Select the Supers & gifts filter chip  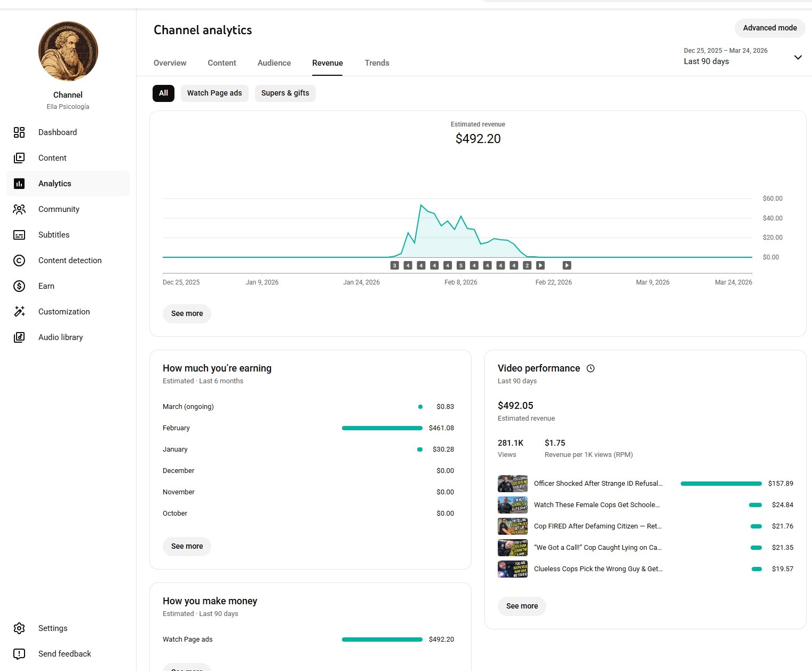[285, 93]
